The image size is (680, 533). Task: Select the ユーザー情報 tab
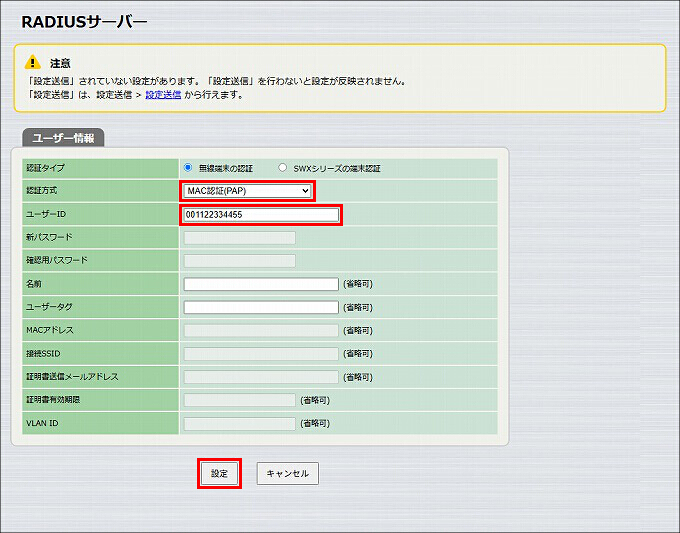coord(63,138)
